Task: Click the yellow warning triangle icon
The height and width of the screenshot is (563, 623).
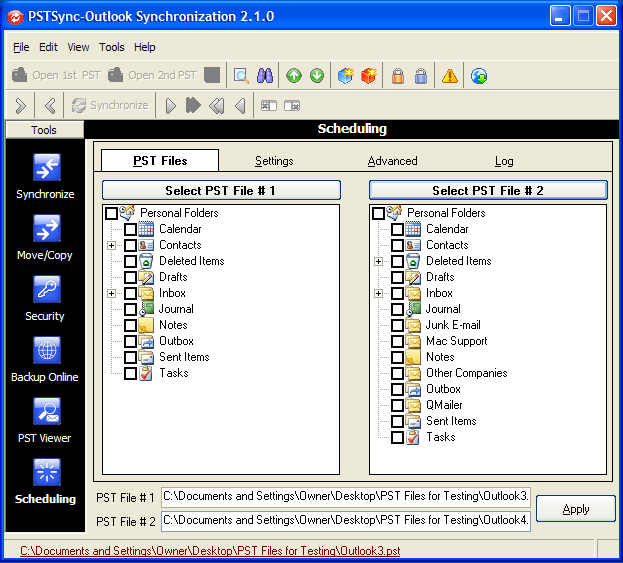Action: (x=450, y=75)
